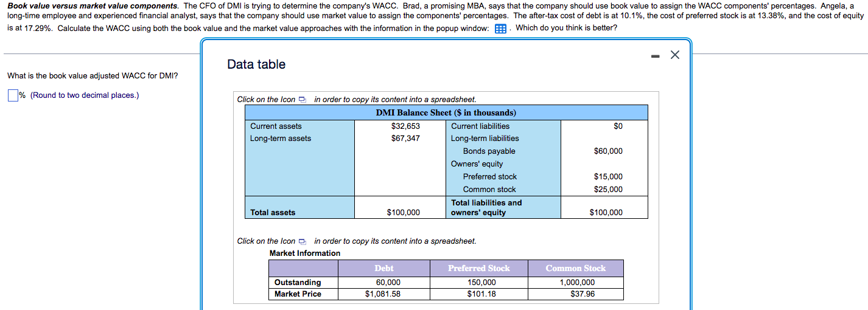Click the Common stock row label
This screenshot has height=310, width=868.
click(x=489, y=190)
